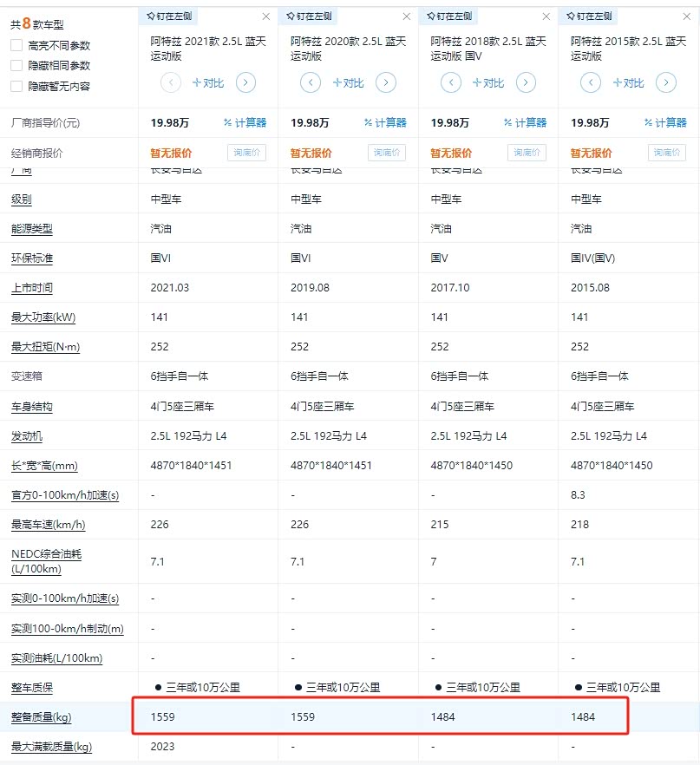Open 最大扭矩(N·m) parameter link

coord(45,347)
